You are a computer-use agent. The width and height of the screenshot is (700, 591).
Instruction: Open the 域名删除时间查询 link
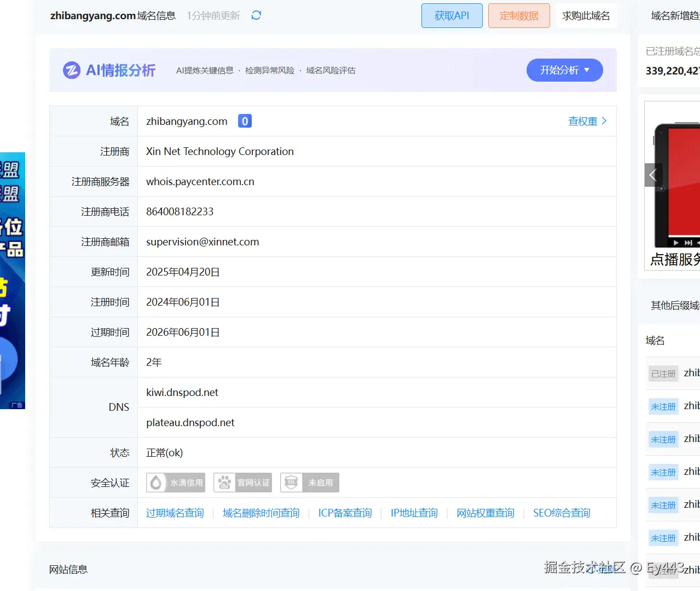261,513
